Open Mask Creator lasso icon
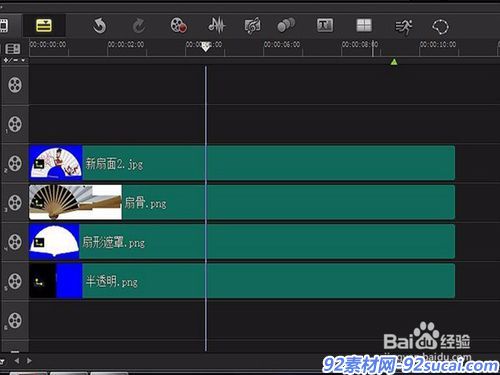500x375 pixels. click(x=440, y=26)
